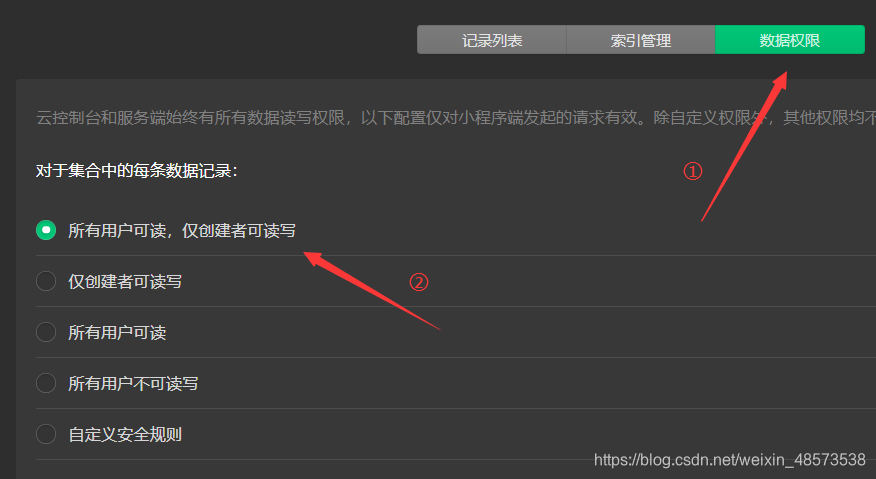Enable the 所有用户可读 radio option
Screen dimensions: 876x479
(46, 332)
